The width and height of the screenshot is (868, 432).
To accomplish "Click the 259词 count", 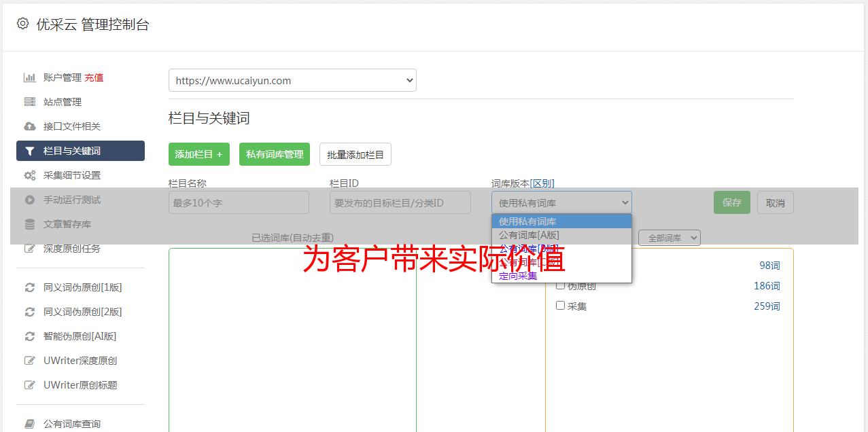I will click(767, 306).
